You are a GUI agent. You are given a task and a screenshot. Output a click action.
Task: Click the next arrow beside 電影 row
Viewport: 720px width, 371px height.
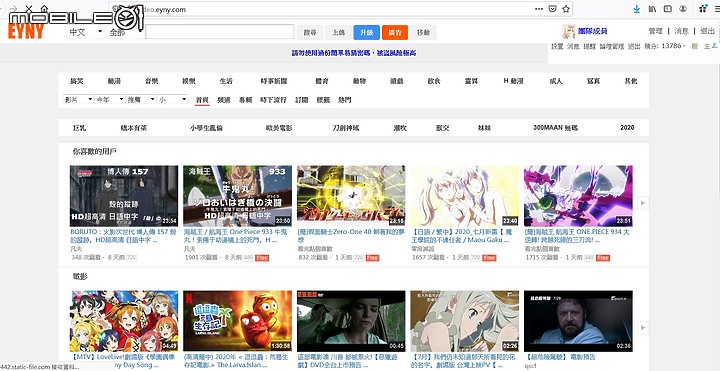[x=643, y=327]
